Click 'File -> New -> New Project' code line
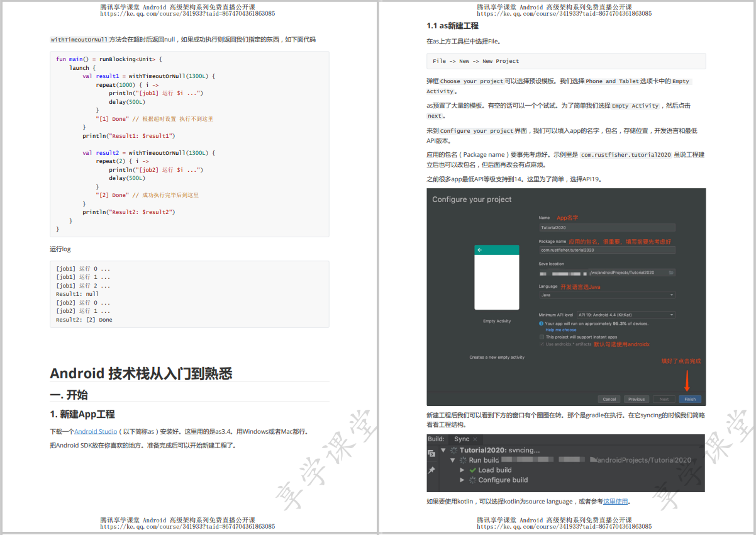The image size is (756, 535). pyautogui.click(x=476, y=61)
